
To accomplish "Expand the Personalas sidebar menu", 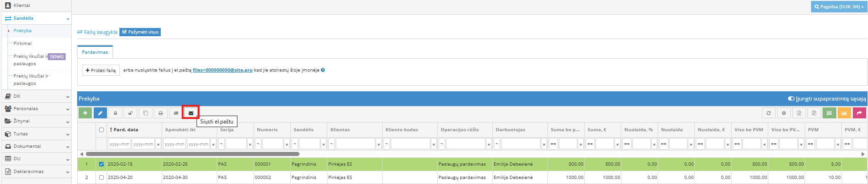I will point(36,109).
